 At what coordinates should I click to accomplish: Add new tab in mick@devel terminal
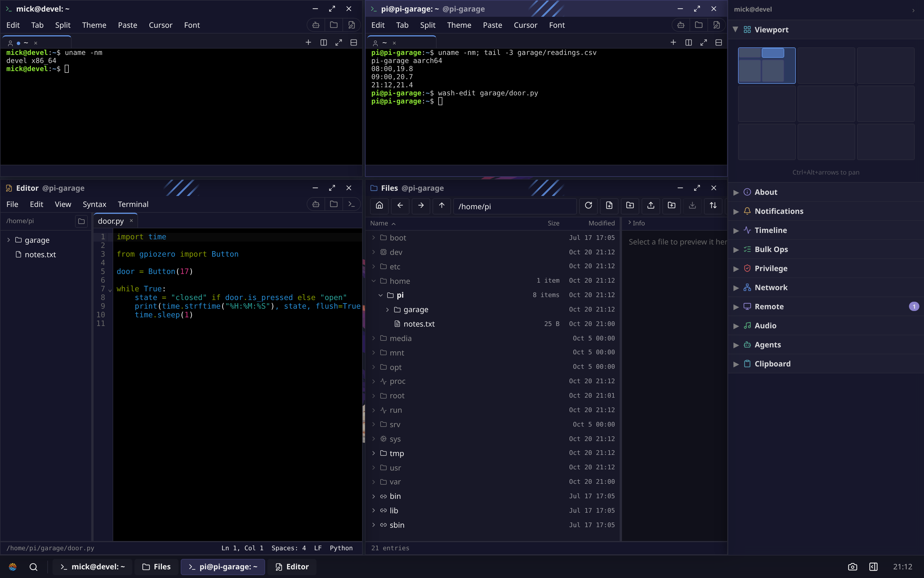(x=308, y=42)
